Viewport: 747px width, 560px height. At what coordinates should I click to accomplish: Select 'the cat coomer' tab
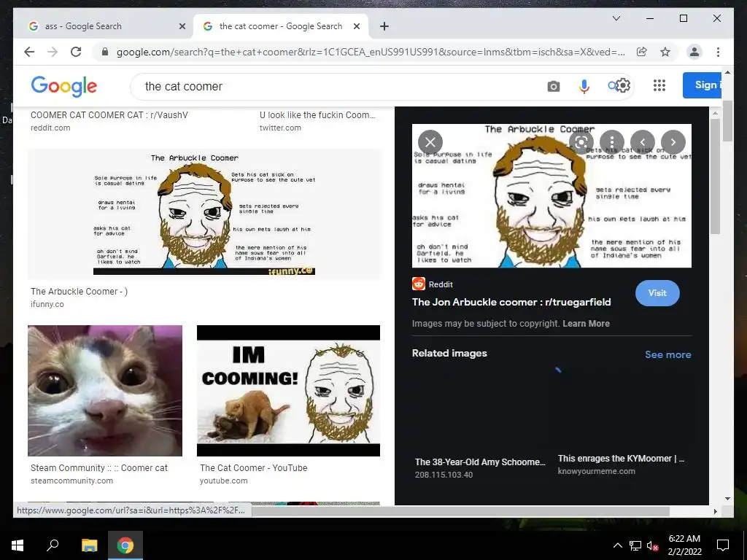(281, 26)
